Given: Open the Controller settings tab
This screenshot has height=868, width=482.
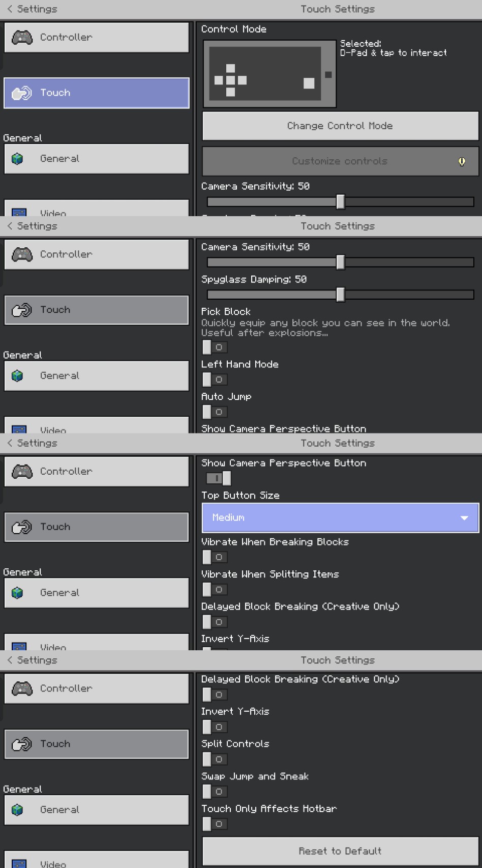Looking at the screenshot, I should pyautogui.click(x=97, y=37).
